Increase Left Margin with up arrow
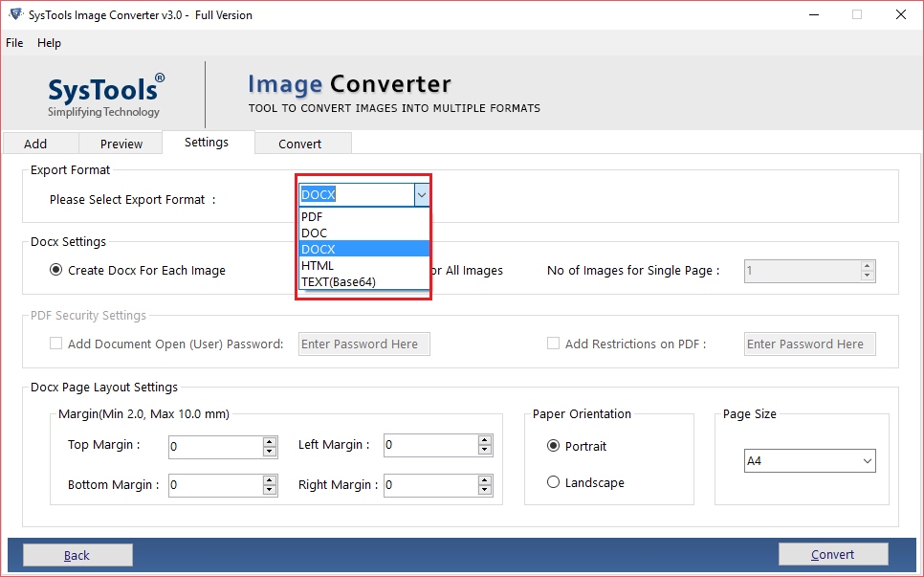The height and width of the screenshot is (577, 924). [485, 440]
